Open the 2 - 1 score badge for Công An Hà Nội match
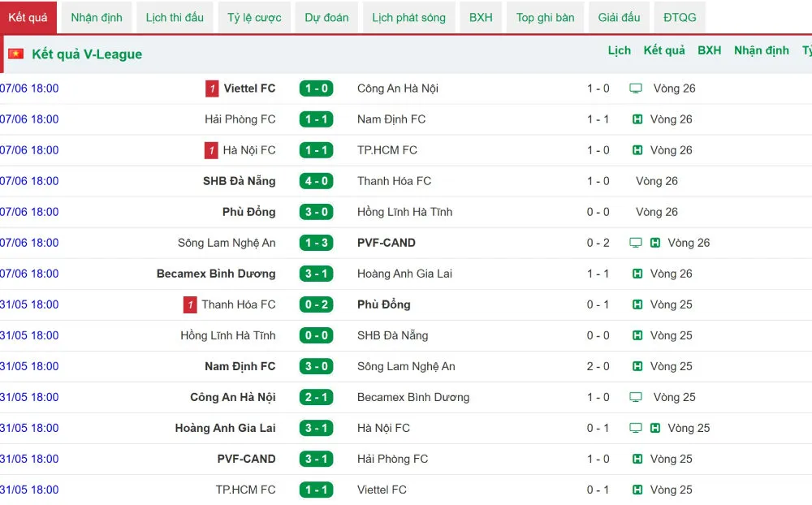Image resolution: width=812 pixels, height=505 pixels. click(x=317, y=397)
